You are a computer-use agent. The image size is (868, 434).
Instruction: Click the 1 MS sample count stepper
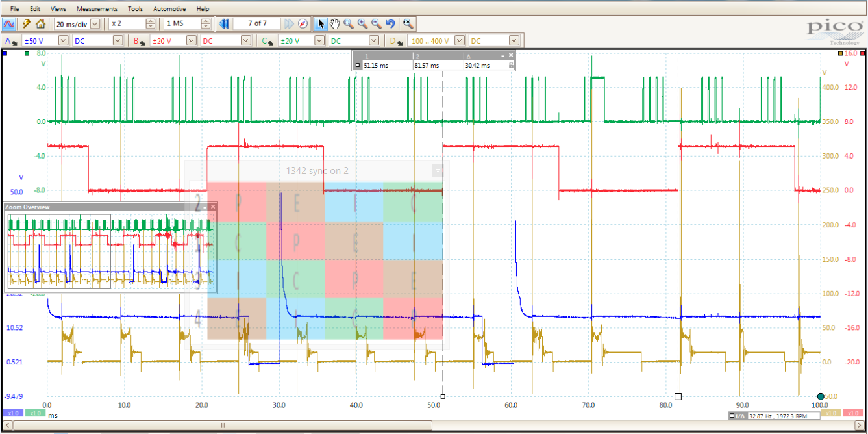tap(206, 24)
